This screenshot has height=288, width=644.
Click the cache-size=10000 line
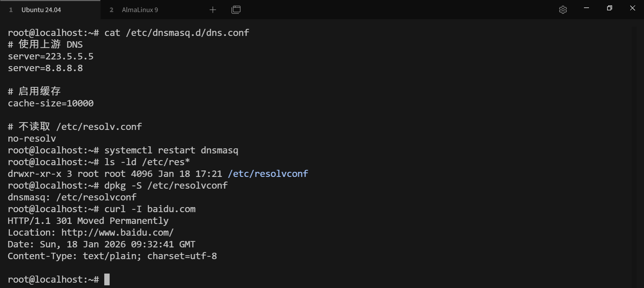pos(51,103)
